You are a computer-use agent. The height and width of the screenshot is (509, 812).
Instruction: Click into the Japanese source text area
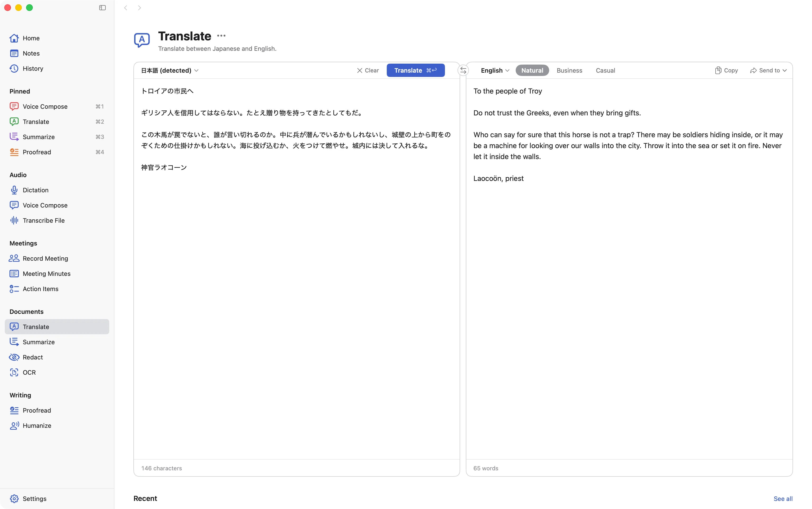coord(297,269)
